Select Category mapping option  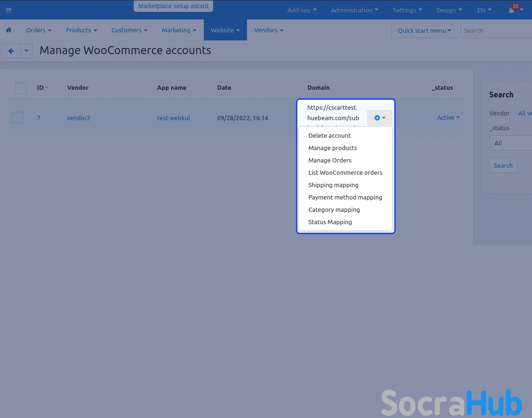coord(334,209)
